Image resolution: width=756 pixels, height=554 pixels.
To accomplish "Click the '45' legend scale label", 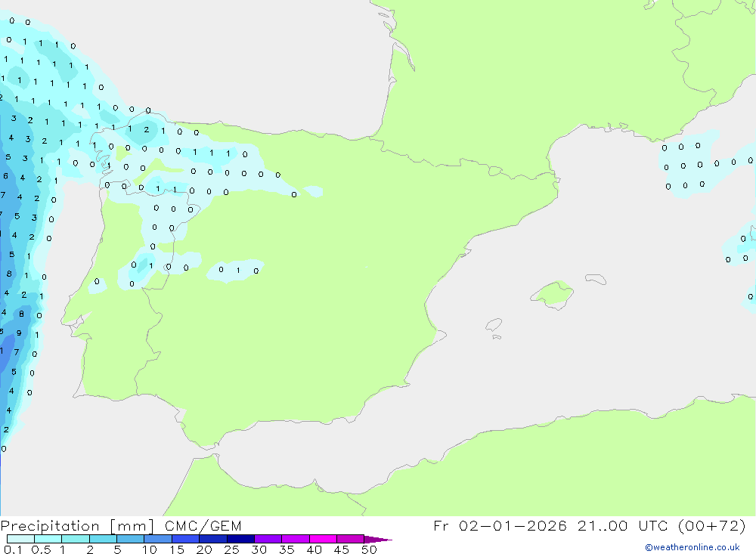I will coord(342,549).
